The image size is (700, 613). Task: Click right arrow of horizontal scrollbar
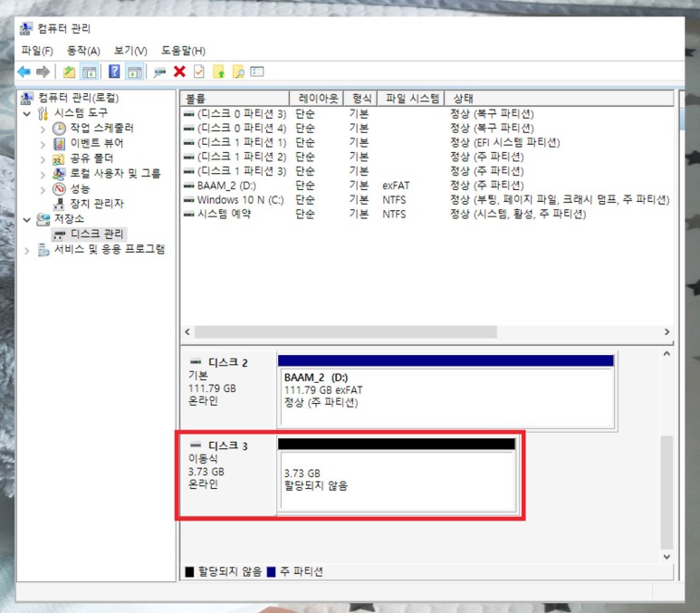click(x=667, y=331)
